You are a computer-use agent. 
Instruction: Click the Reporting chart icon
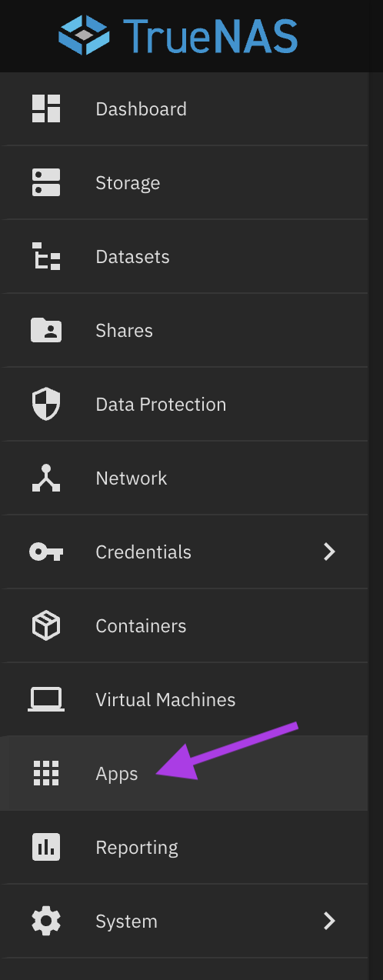[x=46, y=847]
